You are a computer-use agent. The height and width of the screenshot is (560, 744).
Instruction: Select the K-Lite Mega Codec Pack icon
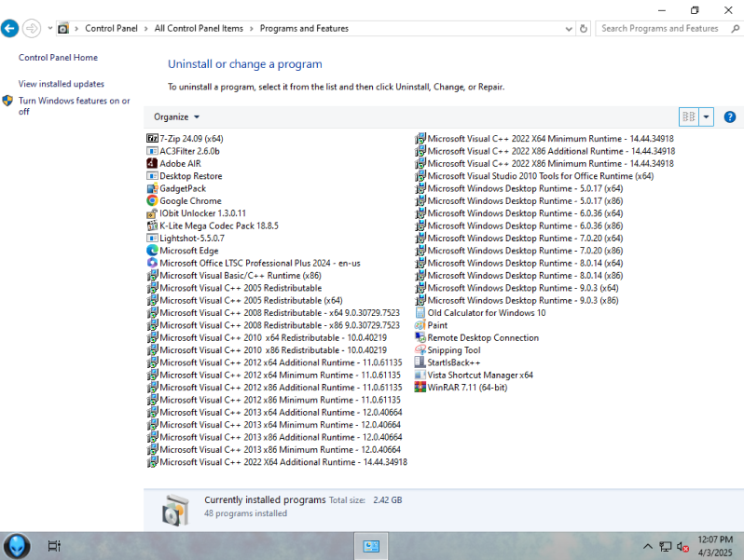coord(152,225)
